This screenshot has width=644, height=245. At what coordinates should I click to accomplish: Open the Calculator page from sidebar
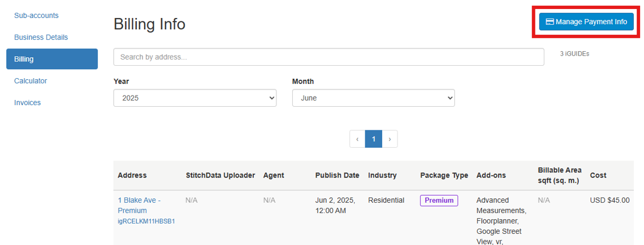(30, 81)
